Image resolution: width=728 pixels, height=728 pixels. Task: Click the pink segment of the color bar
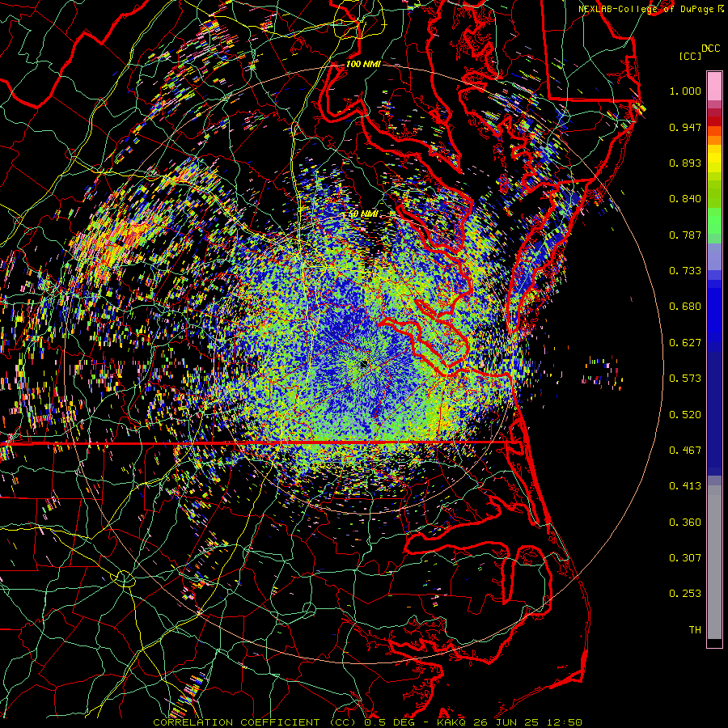pyautogui.click(x=714, y=87)
